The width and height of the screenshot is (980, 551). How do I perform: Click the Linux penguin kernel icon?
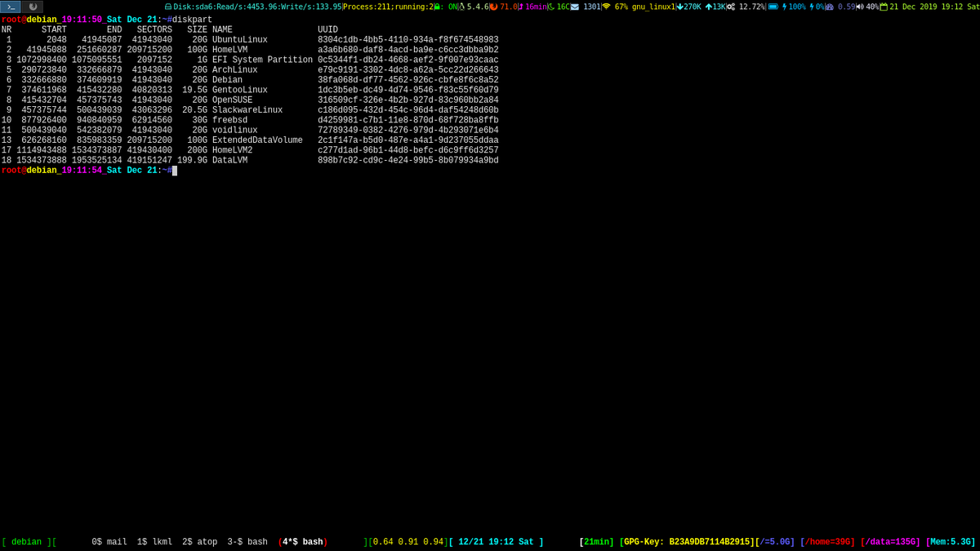pyautogui.click(x=461, y=7)
